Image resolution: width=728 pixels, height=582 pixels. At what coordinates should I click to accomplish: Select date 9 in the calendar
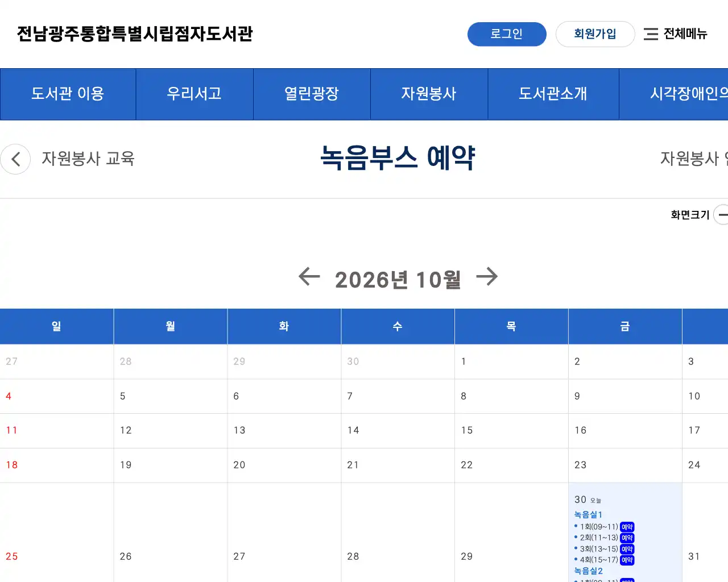(x=577, y=396)
